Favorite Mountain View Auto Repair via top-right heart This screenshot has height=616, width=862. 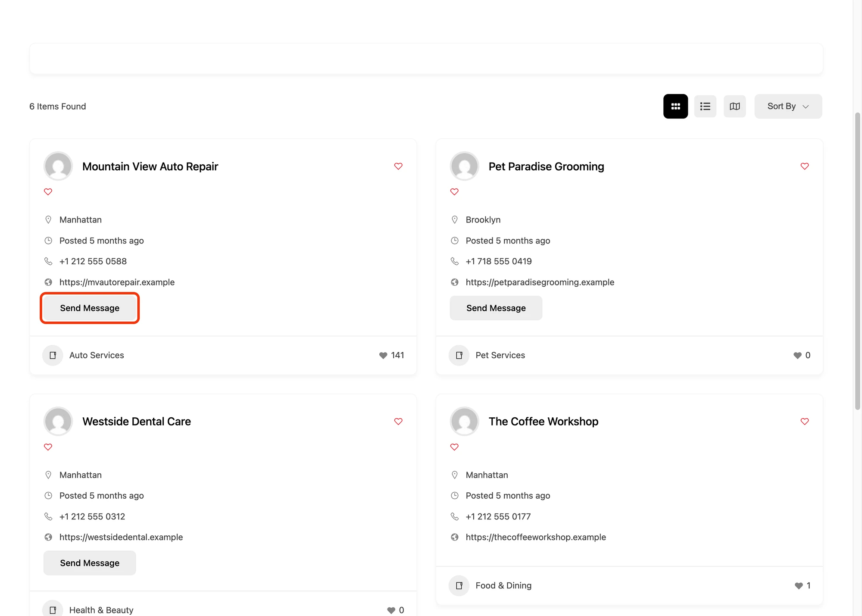[x=398, y=166]
